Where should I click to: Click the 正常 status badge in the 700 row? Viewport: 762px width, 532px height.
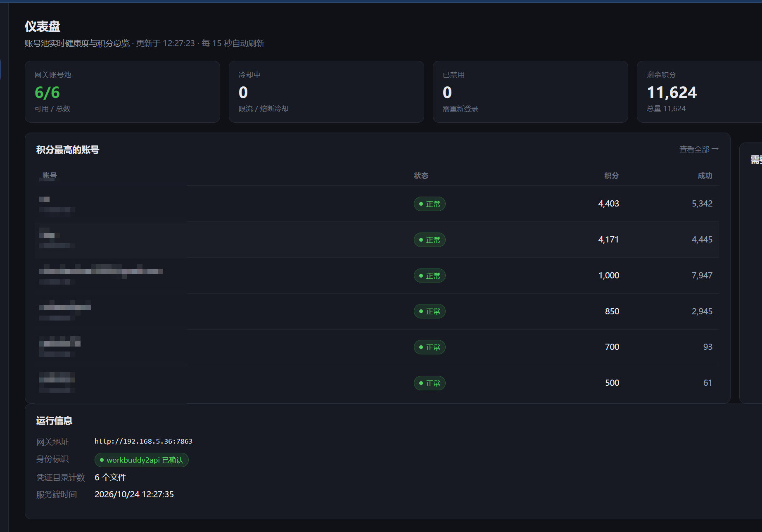click(430, 347)
